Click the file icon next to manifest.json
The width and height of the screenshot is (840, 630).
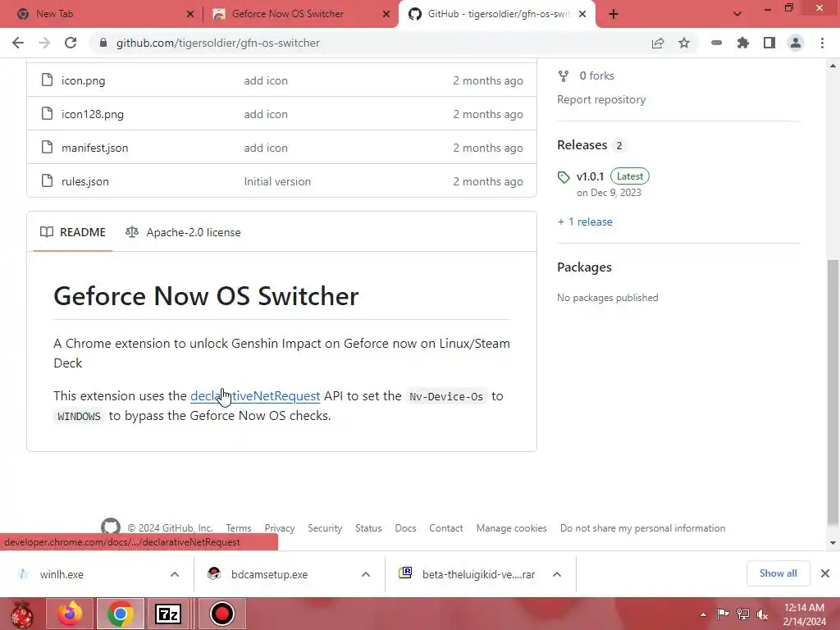tap(47, 147)
